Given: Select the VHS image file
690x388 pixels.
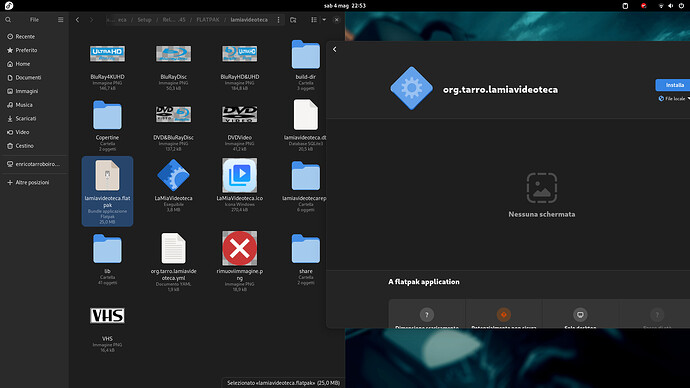Looking at the screenshot, I should 107,329.
